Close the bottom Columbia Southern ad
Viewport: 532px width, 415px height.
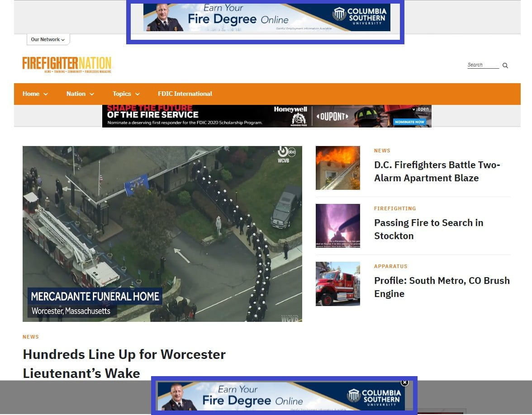coord(404,383)
